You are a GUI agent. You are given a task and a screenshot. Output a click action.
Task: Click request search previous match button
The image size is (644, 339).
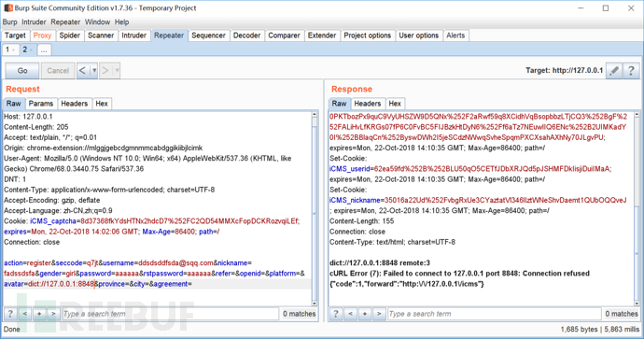(x=24, y=314)
